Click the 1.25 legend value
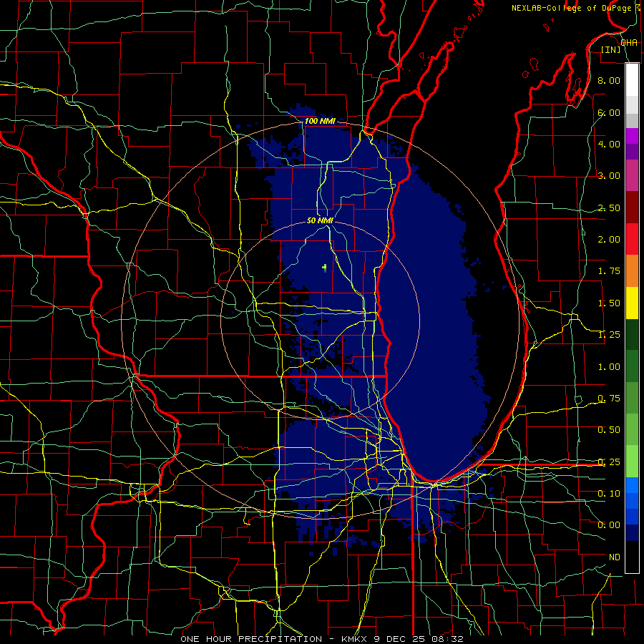Viewport: 644px width, 644px height. (609, 335)
